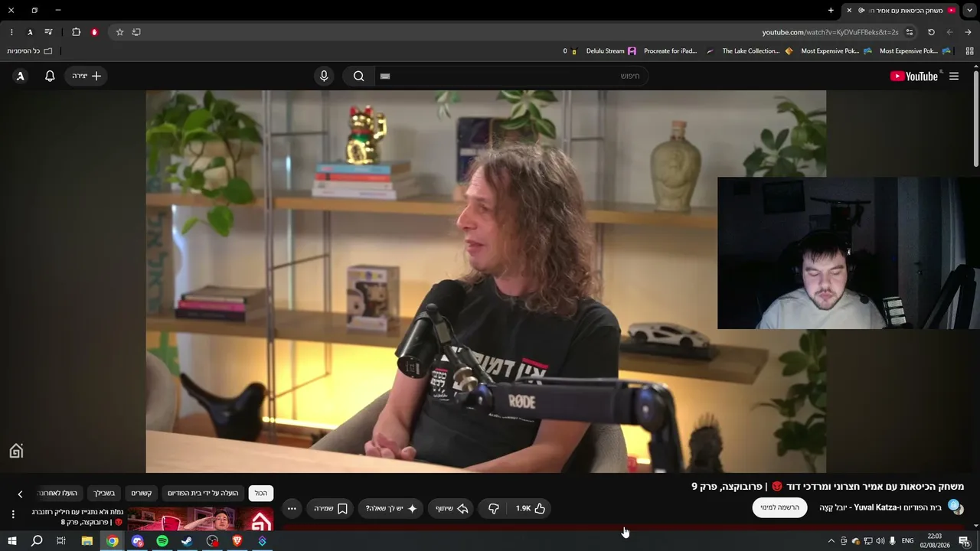This screenshot has height=551, width=980.
Task: Open the extensions puzzle piece menu
Action: click(76, 32)
